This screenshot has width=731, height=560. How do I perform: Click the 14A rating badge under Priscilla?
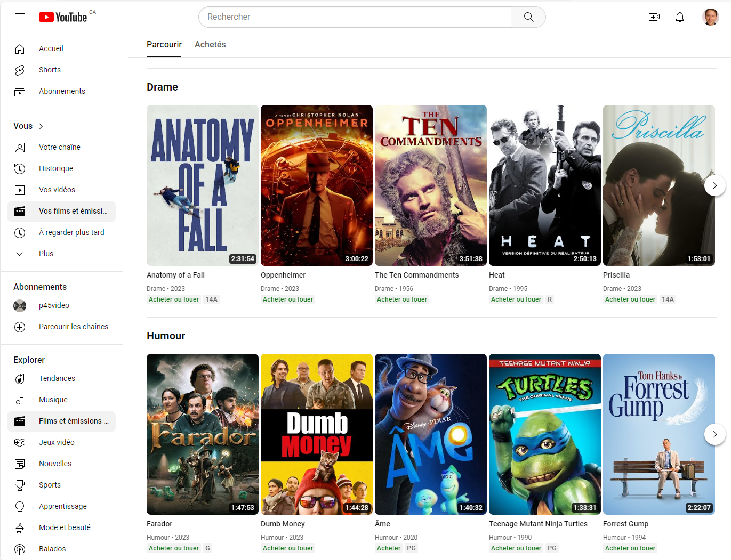668,299
